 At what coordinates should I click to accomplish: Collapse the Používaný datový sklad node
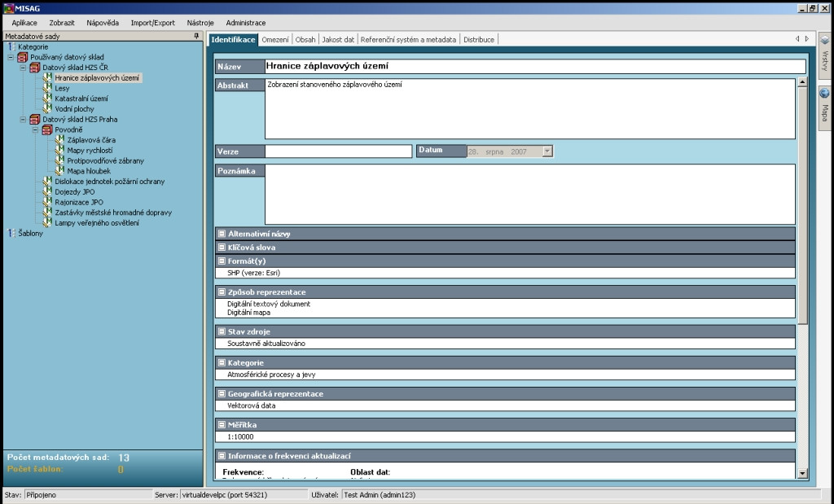(11, 57)
